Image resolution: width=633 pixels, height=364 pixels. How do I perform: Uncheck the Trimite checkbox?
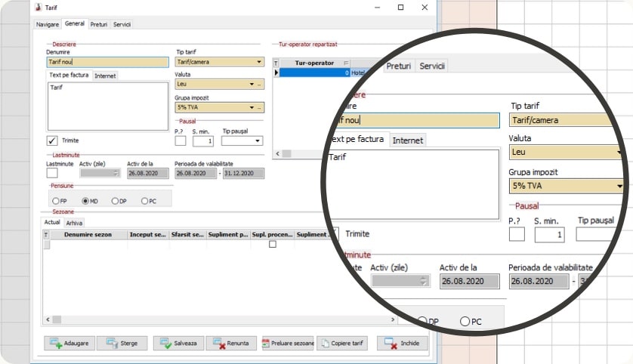click(x=52, y=140)
